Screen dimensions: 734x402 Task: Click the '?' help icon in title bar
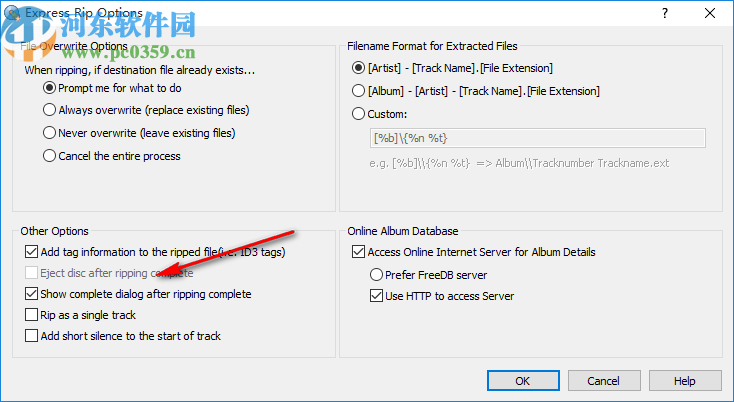coord(665,14)
